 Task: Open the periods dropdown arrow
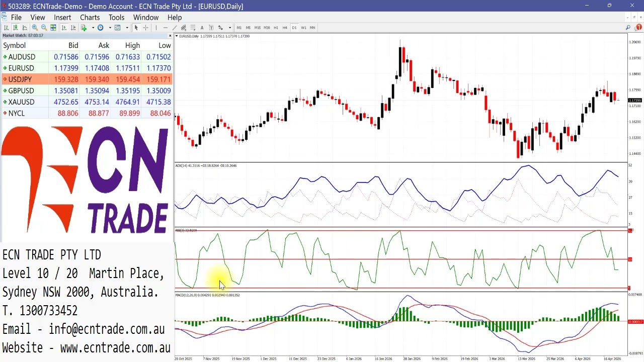pos(110,28)
